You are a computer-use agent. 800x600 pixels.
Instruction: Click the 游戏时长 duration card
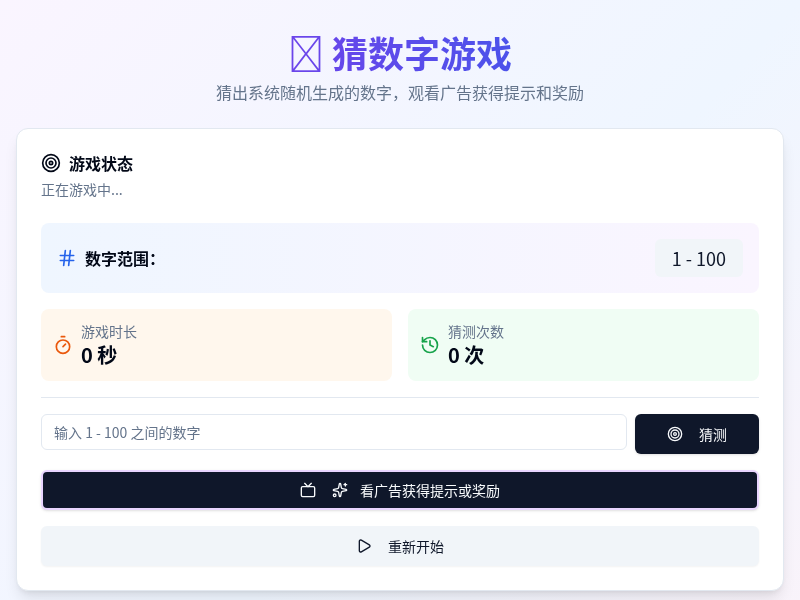pyautogui.click(x=216, y=345)
